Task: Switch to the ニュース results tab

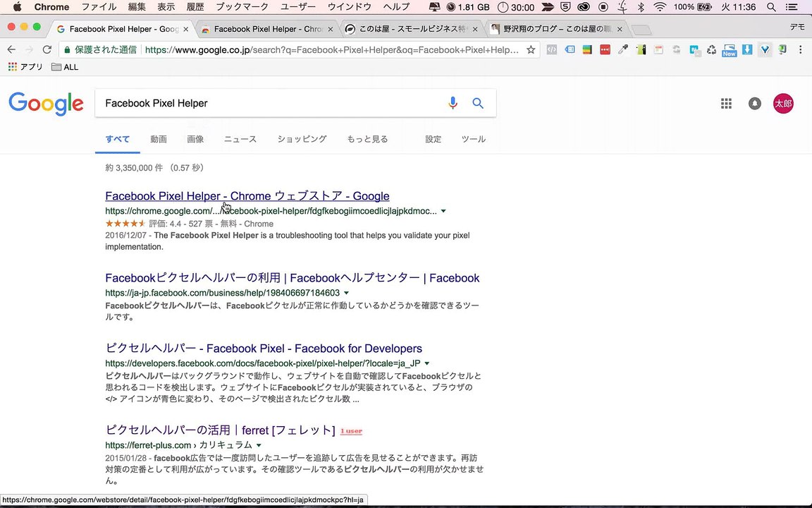Action: click(240, 139)
